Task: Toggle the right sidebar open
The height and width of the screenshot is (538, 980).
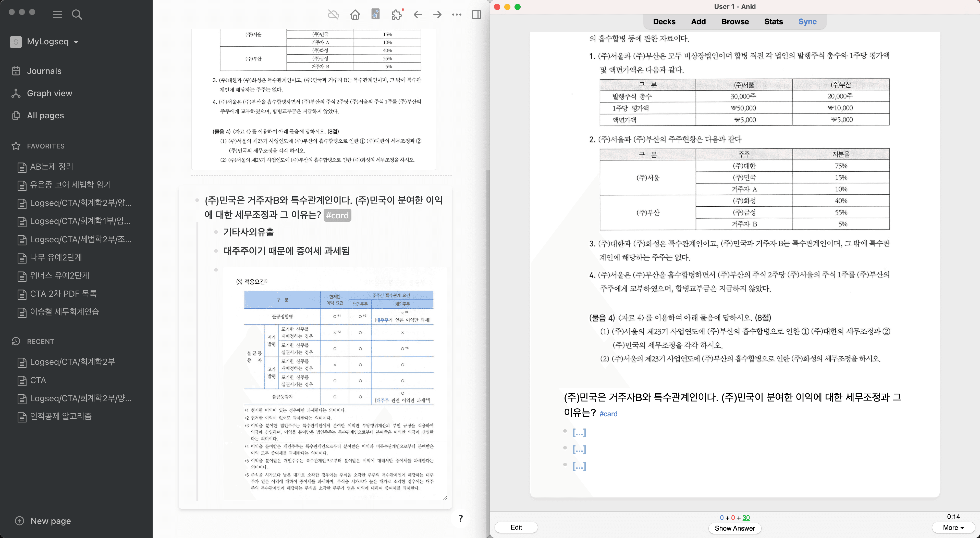Action: (476, 15)
